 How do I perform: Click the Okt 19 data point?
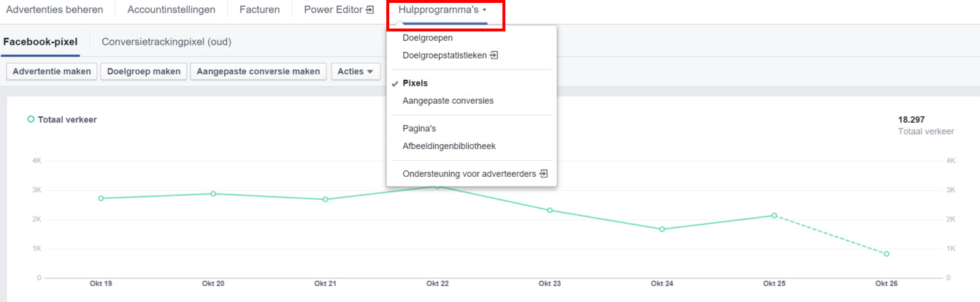(x=101, y=198)
